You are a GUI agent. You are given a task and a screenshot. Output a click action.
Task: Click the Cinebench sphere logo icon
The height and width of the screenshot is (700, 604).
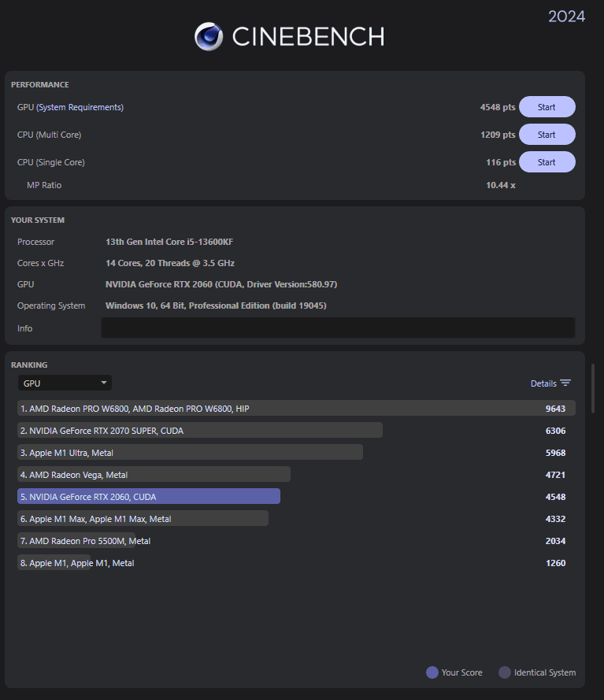point(209,36)
